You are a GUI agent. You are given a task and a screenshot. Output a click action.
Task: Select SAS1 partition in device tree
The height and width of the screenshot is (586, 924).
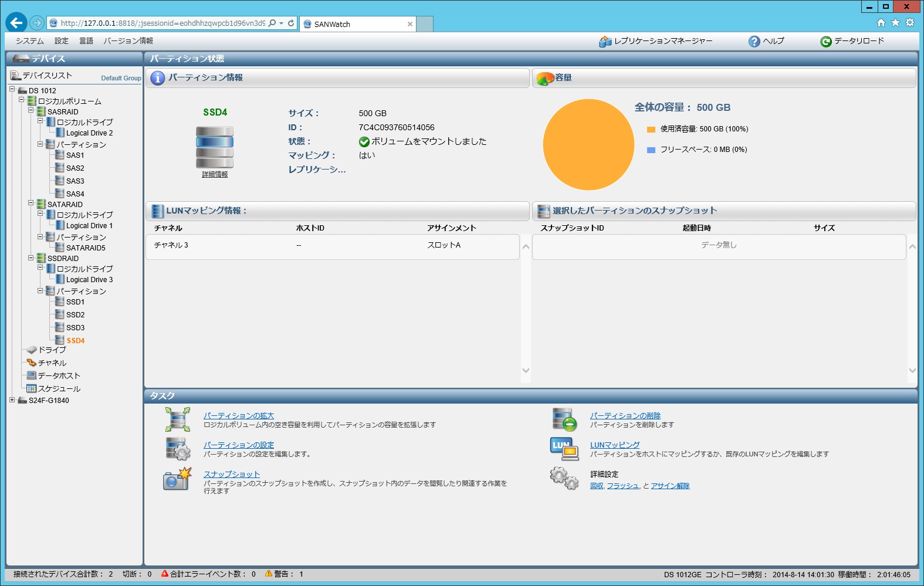coord(75,155)
